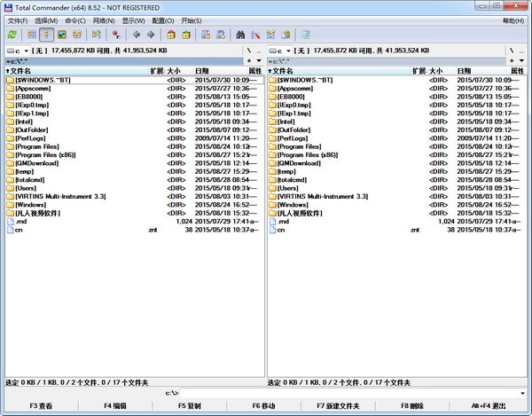Click F5 复制 button
The width and height of the screenshot is (532, 416).
[190, 406]
